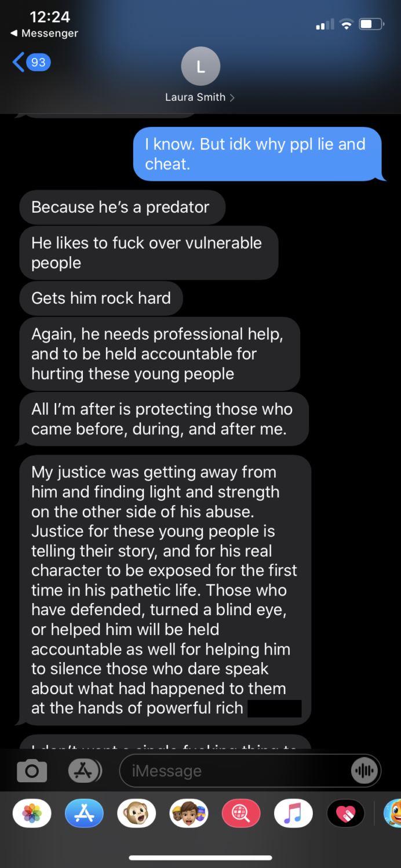Open the App Store iMessage app
Screen dimensions: 401x868
[84, 813]
